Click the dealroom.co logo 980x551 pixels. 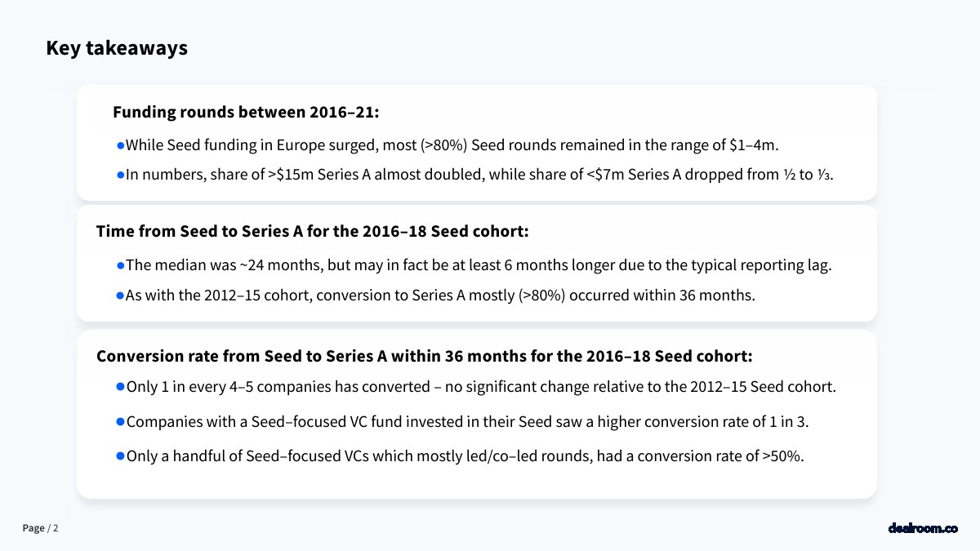(x=923, y=528)
